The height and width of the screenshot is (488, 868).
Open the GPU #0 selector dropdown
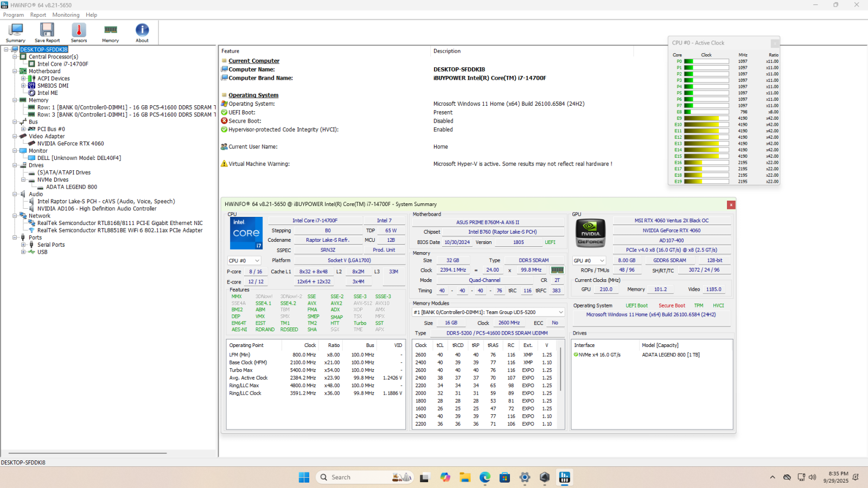coord(589,261)
